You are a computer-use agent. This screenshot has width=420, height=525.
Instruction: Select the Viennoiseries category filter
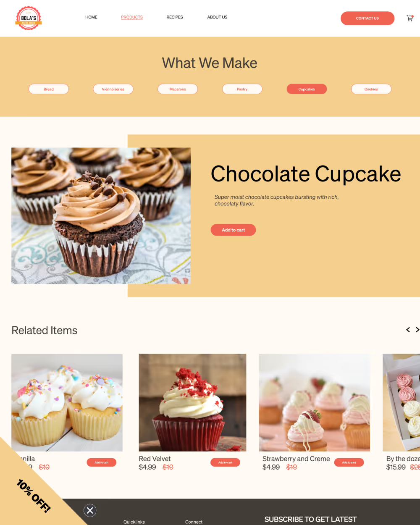click(113, 89)
